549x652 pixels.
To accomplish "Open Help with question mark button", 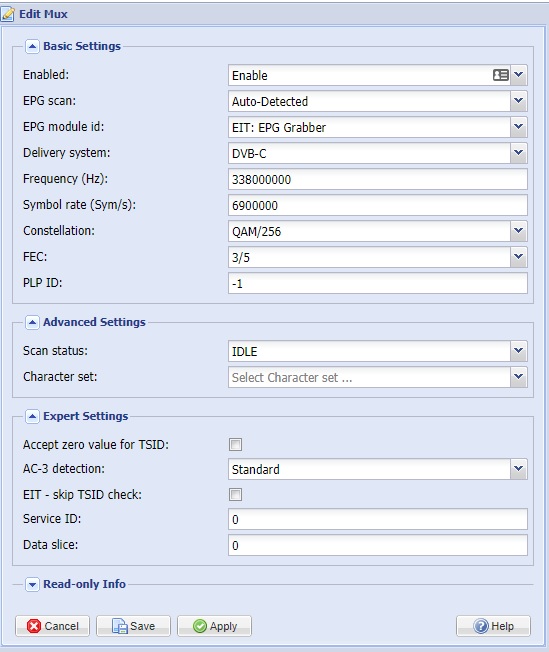I will pyautogui.click(x=493, y=626).
